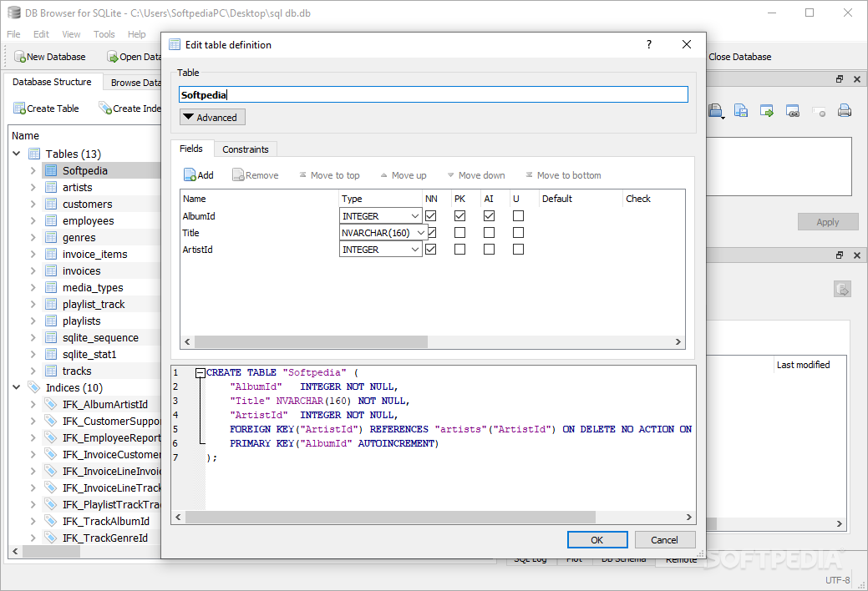
Task: Click the window icon with green arrow
Action: pos(767,111)
